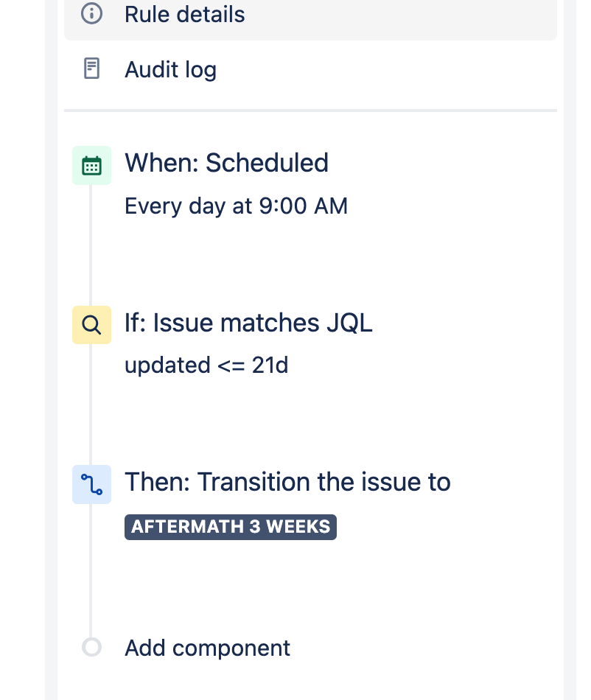The width and height of the screenshot is (591, 700).
Task: Click the AFTERMATH 3 WEEKS status badge
Action: click(x=230, y=526)
